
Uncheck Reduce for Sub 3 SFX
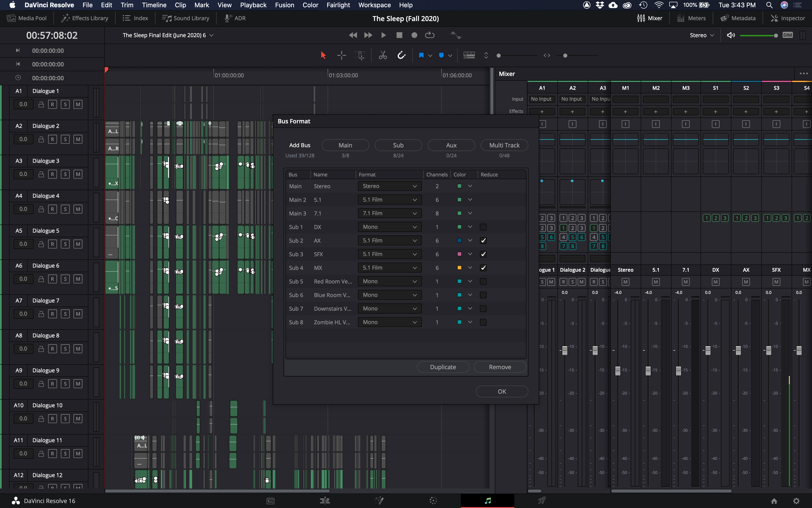click(483, 254)
